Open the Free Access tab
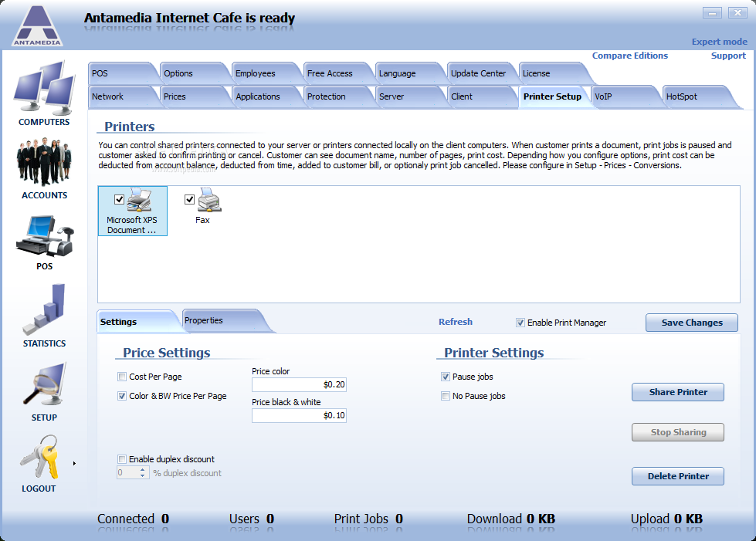Image resolution: width=756 pixels, height=541 pixels. click(x=337, y=73)
